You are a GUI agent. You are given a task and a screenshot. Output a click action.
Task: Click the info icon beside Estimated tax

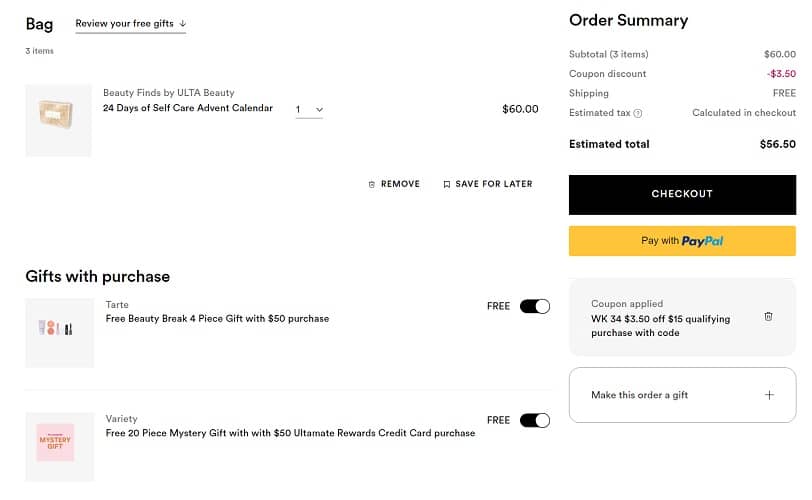[x=638, y=113]
